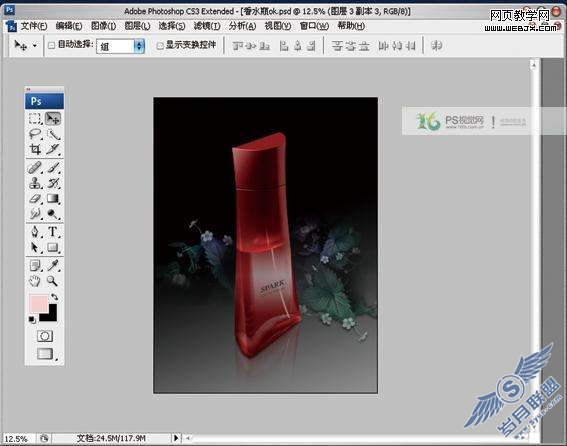567x446 pixels.
Task: Select the Horizontal Type tool
Action: pos(53,232)
